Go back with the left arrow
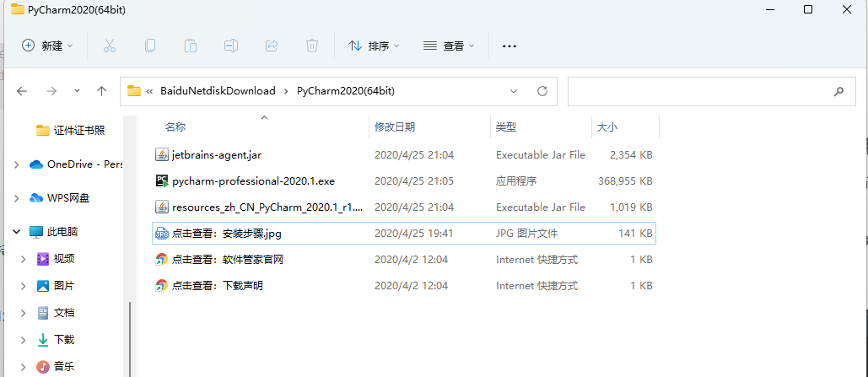868x377 pixels. [x=22, y=91]
